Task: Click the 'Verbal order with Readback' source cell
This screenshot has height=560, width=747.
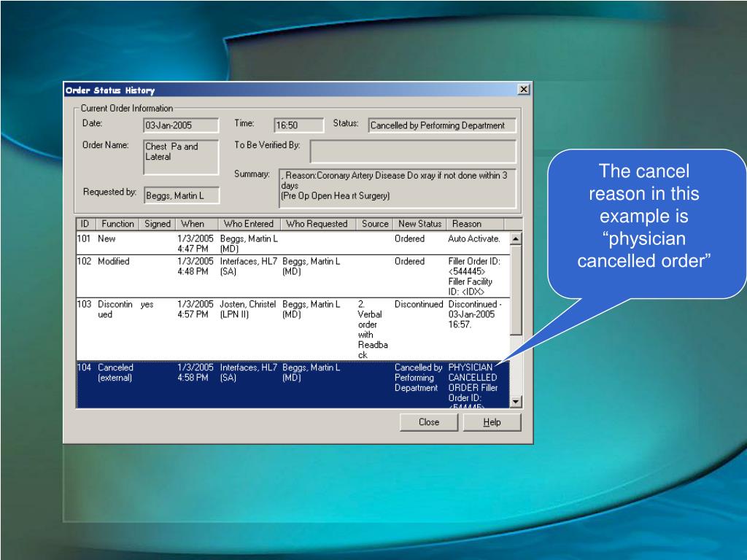Action: (373, 330)
